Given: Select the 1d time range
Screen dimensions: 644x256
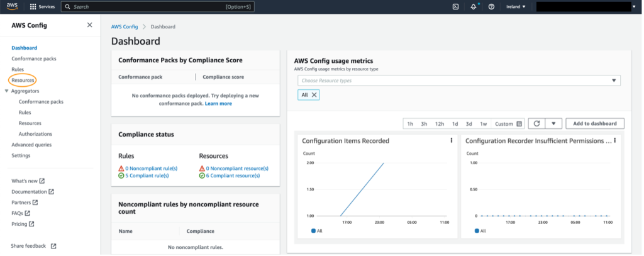Looking at the screenshot, I should coord(455,124).
